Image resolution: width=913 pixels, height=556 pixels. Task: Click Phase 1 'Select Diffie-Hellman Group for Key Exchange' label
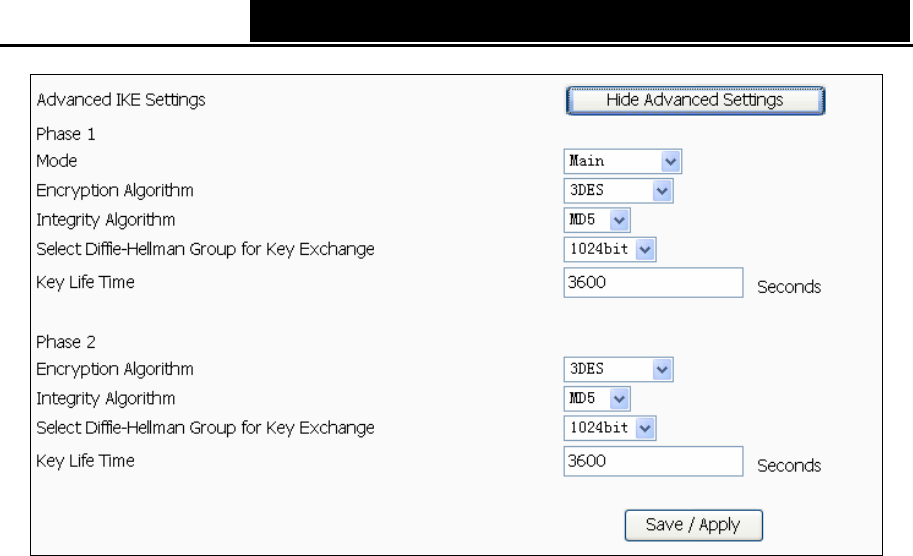coord(205,249)
